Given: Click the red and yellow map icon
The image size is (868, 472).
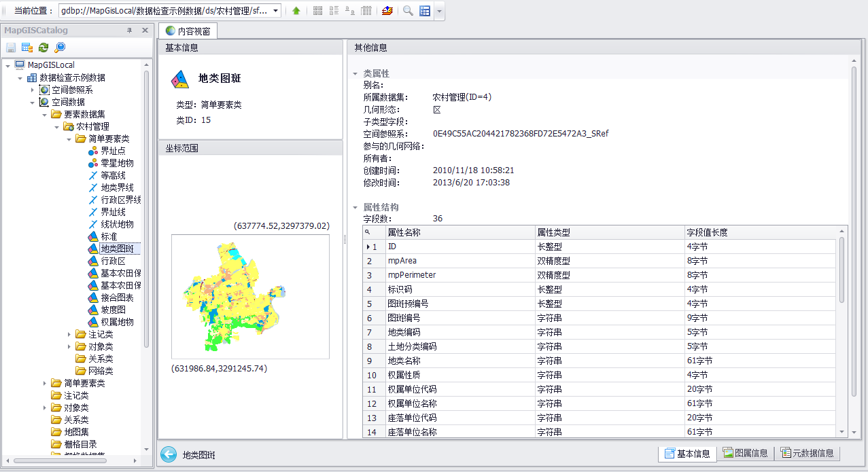Looking at the screenshot, I should pos(387,11).
